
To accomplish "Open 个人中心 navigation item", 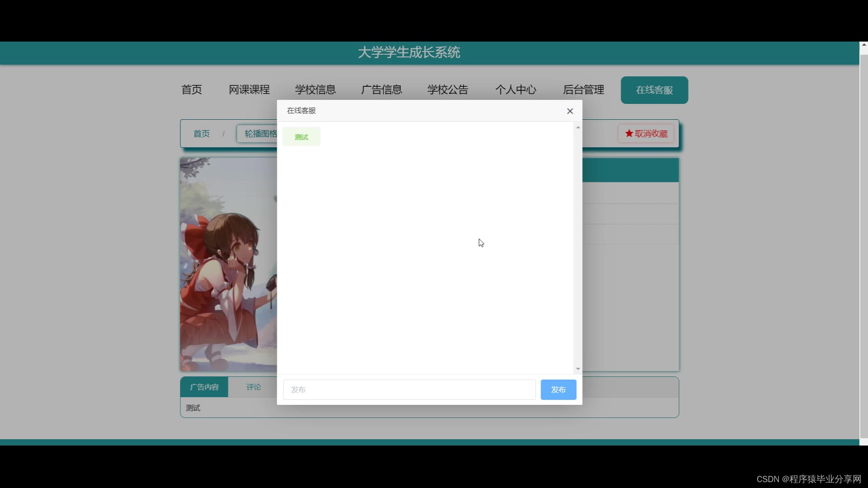I will coord(515,90).
